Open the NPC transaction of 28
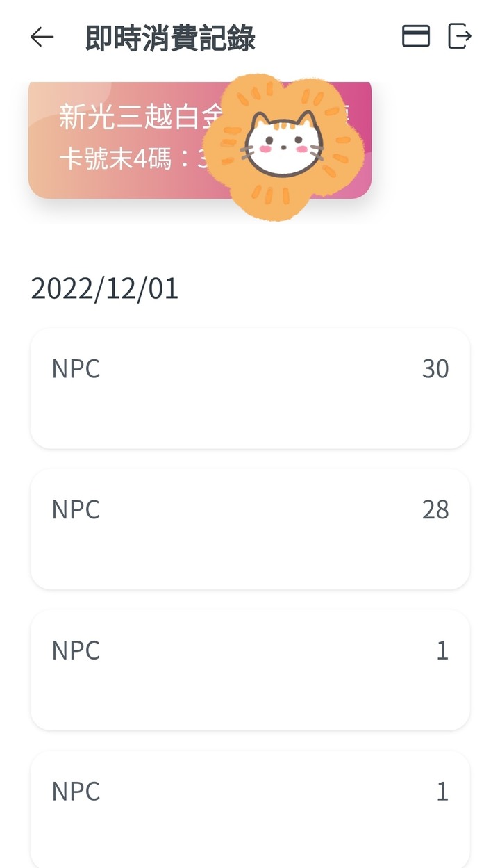 click(250, 530)
